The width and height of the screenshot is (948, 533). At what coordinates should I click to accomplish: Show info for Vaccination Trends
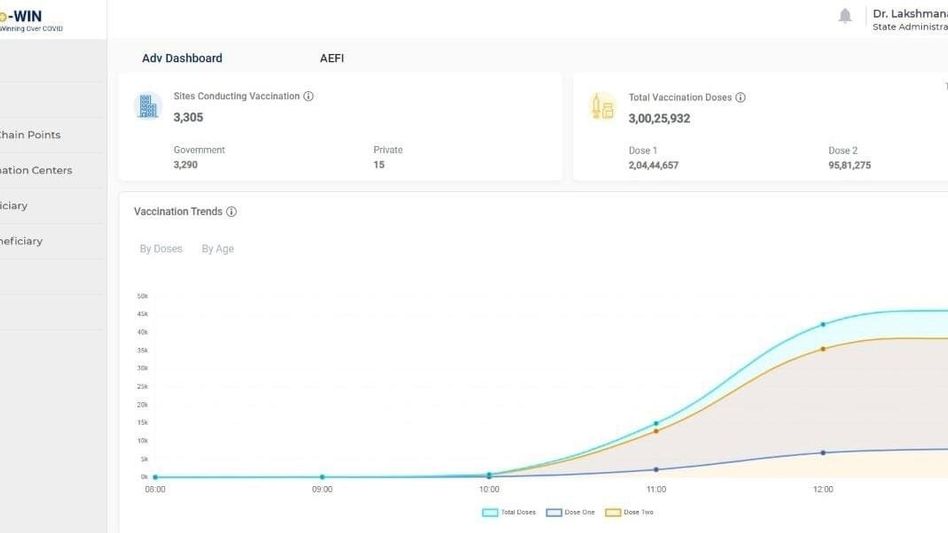tap(232, 212)
